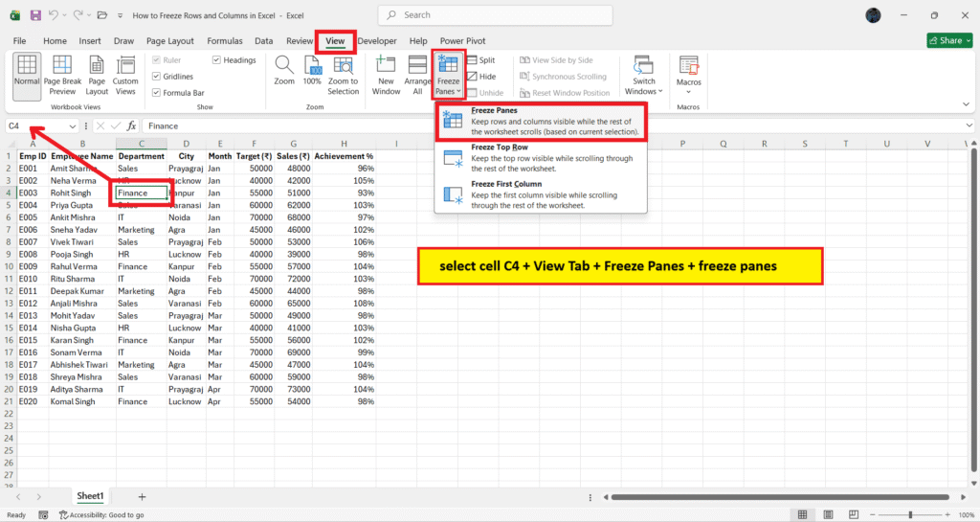Open Customize Quick Access Toolbar dropdown
980x522 pixels.
pyautogui.click(x=120, y=15)
